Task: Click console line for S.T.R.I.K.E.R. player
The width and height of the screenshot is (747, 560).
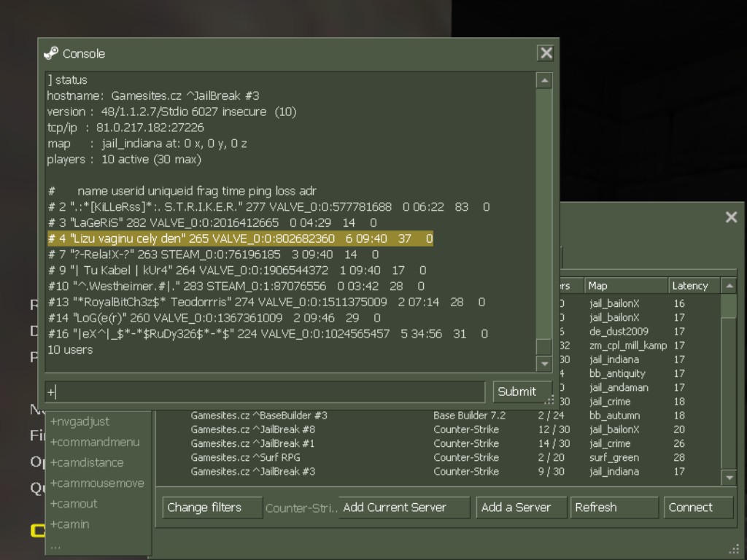Action: pos(268,207)
